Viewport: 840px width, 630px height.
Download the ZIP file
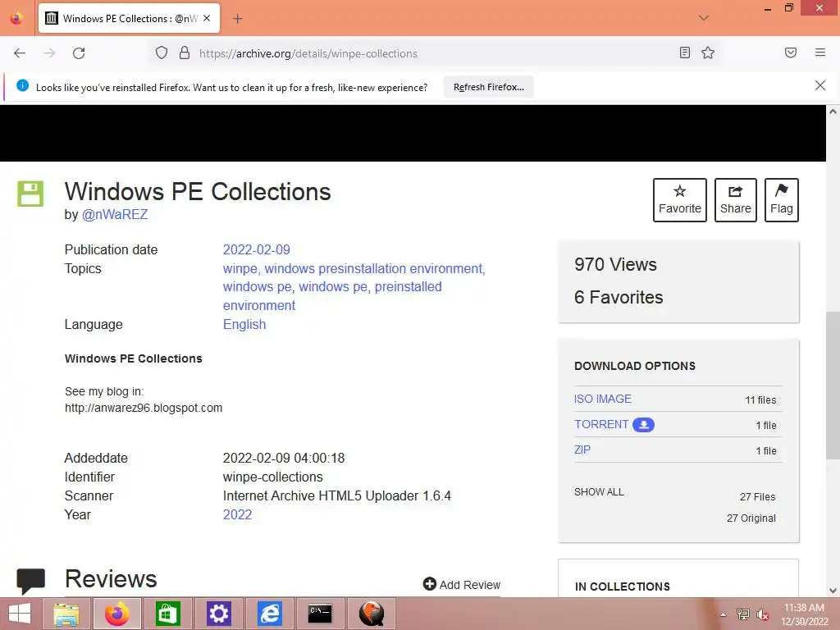tap(582, 450)
